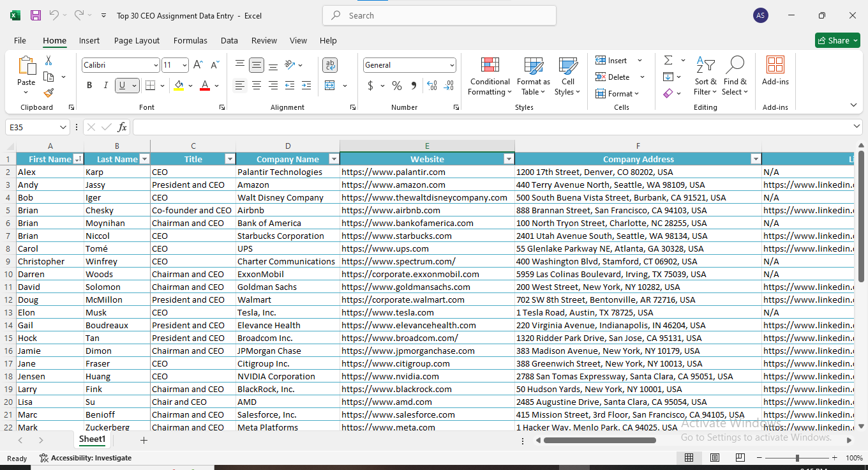
Task: Open the Paste dropdown arrow
Action: (26, 92)
